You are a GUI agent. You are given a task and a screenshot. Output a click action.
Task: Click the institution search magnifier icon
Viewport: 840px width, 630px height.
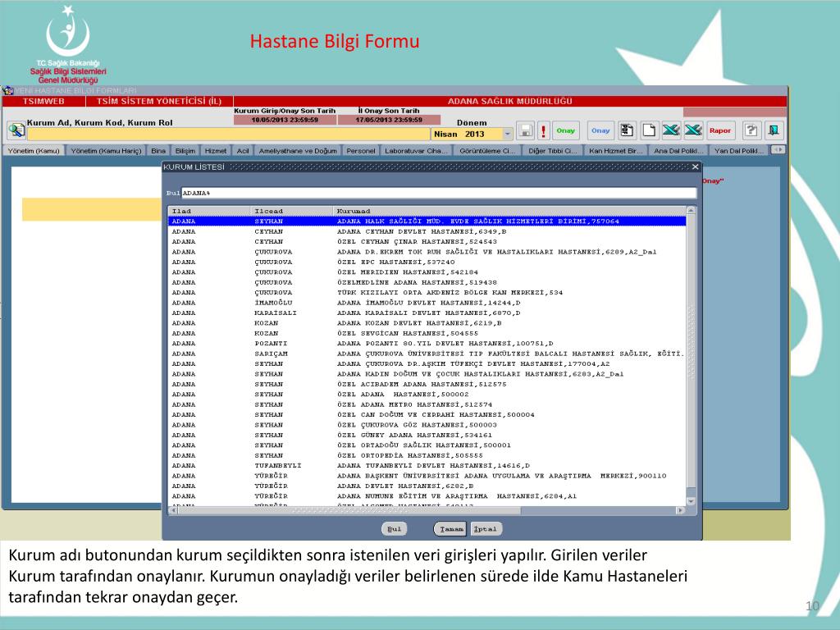click(16, 130)
